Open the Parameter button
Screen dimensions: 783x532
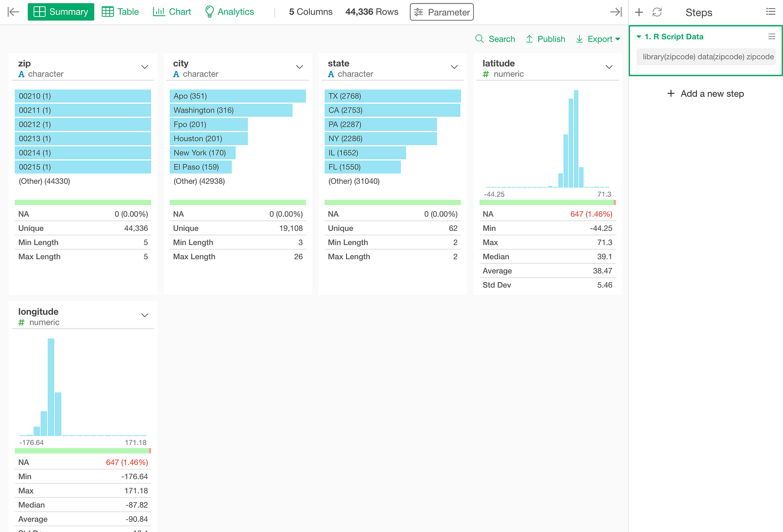[x=442, y=12]
